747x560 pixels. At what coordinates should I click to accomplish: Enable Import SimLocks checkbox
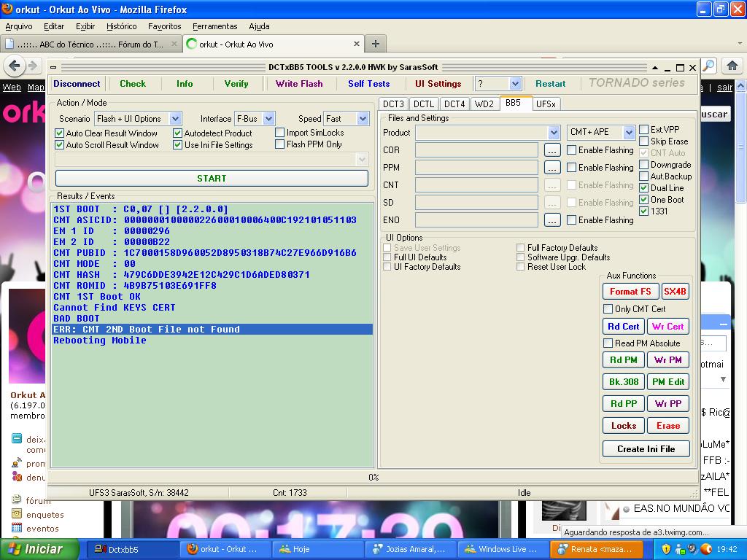point(279,133)
